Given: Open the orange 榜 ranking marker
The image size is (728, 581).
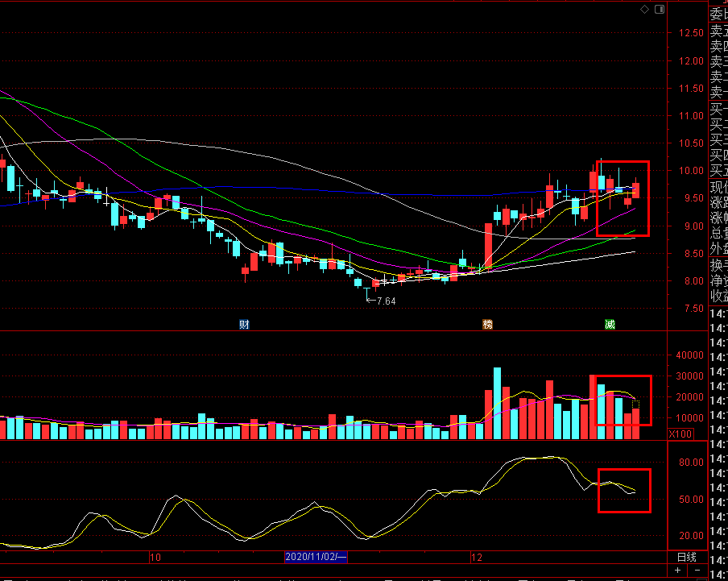Looking at the screenshot, I should [x=487, y=324].
